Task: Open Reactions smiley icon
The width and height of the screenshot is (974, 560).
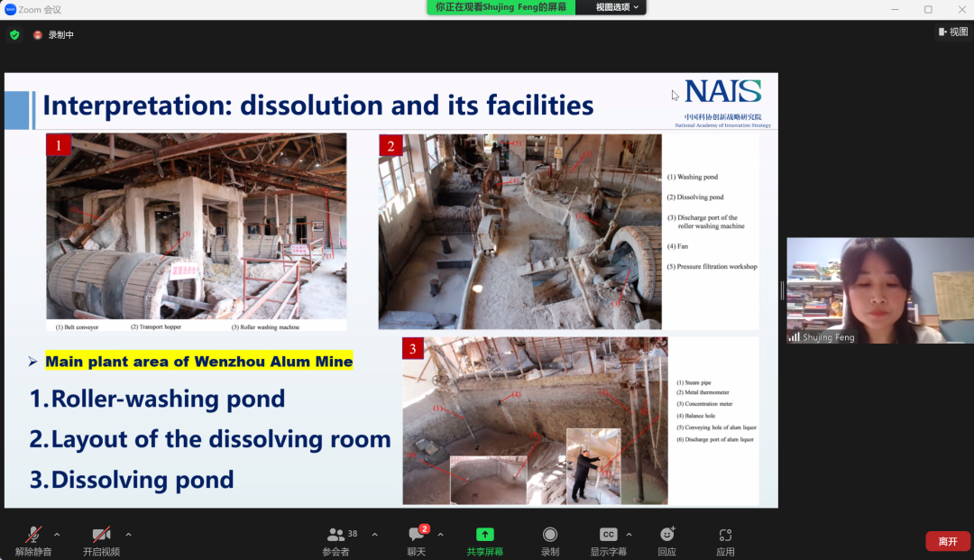Action: click(667, 535)
